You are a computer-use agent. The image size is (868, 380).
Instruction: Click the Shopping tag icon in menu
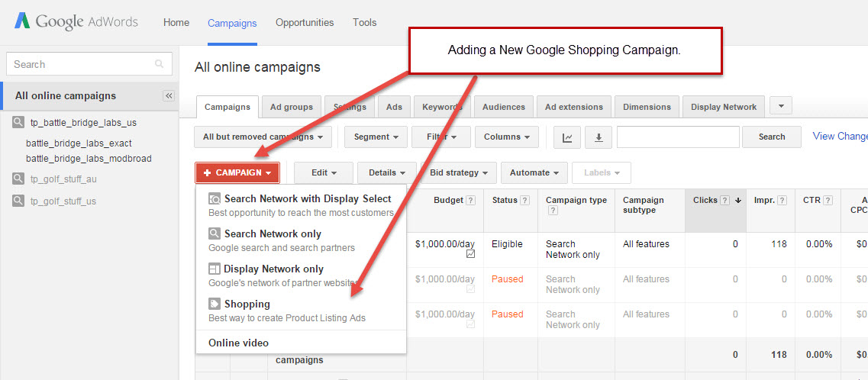215,304
